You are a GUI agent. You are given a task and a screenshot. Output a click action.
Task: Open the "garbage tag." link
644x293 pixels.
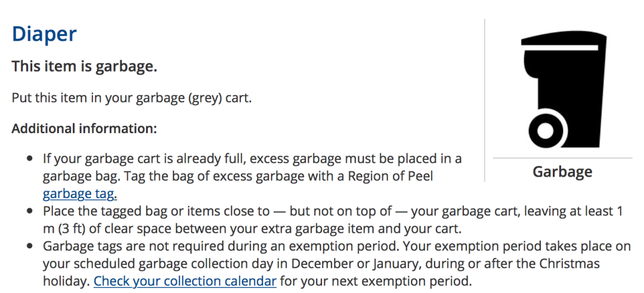tap(80, 193)
